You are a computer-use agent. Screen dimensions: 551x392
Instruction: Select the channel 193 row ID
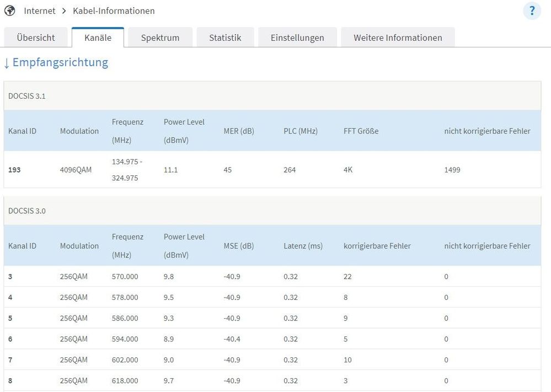(x=14, y=170)
